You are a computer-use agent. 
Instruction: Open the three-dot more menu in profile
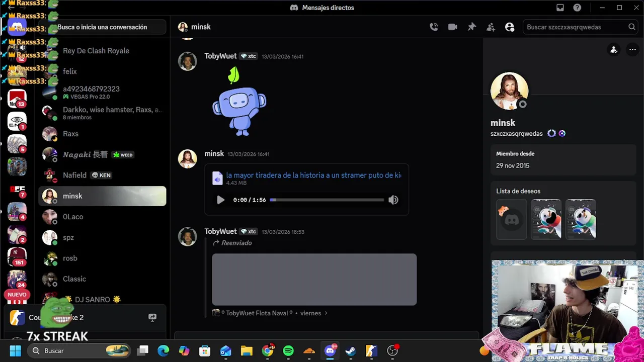coord(632,50)
